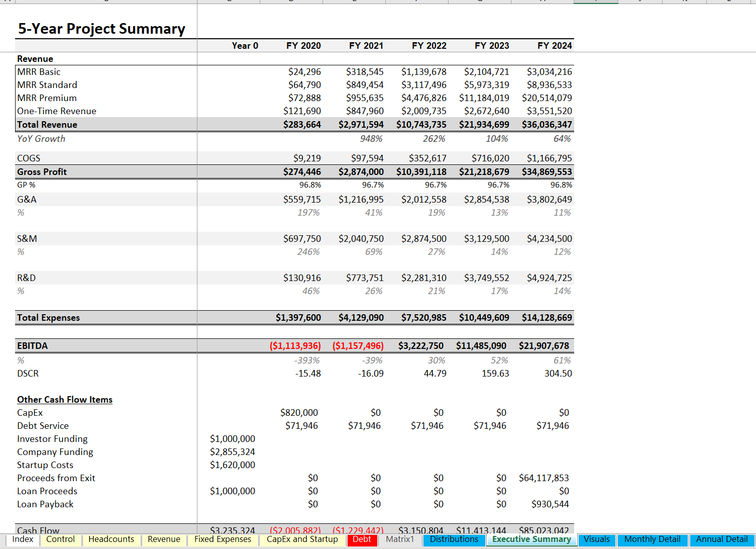Screen dimensions: 756x549
Task: Select the G&A percentage 197% cell
Action: pyautogui.click(x=308, y=213)
